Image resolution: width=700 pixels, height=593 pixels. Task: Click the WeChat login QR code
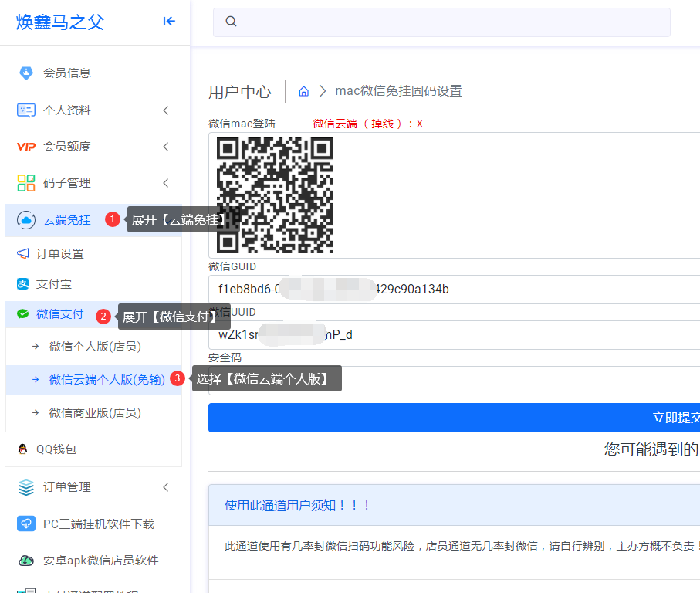(x=275, y=195)
